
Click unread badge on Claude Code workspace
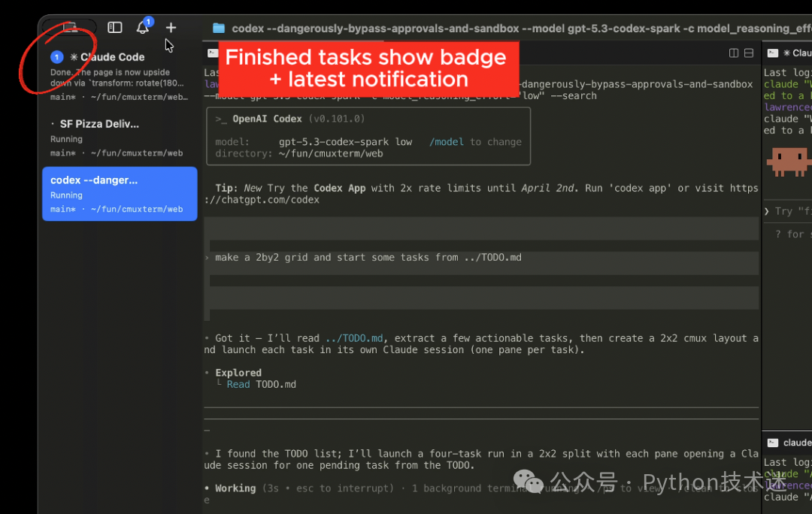pyautogui.click(x=57, y=57)
